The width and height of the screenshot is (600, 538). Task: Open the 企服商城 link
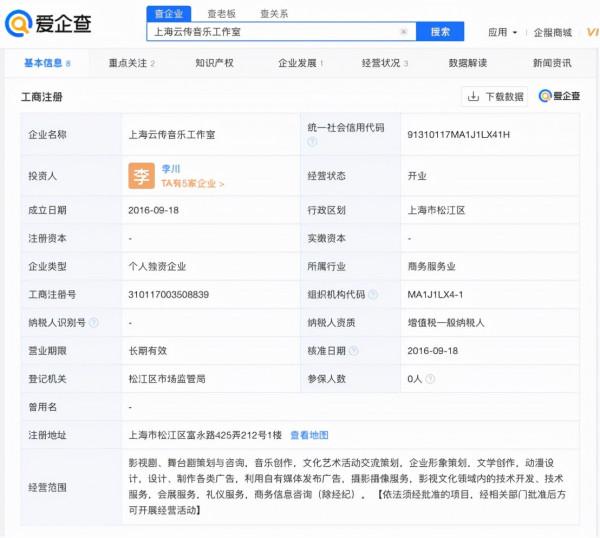(553, 33)
